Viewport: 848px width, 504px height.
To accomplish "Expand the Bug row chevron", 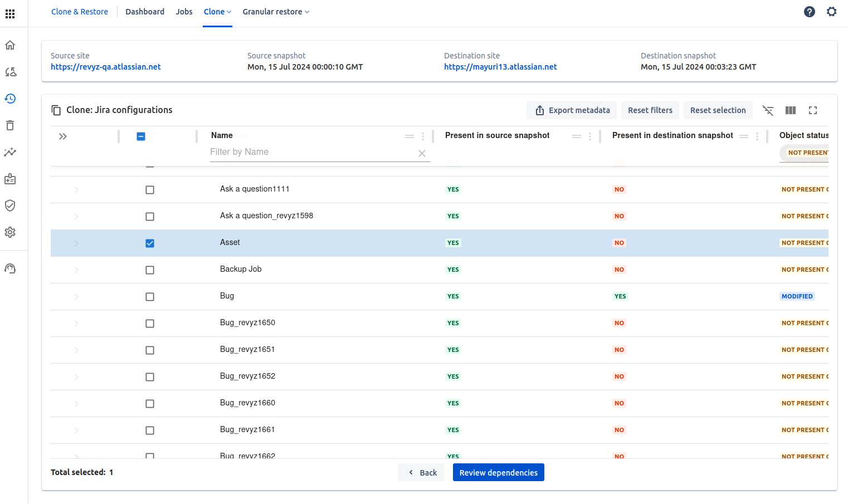I will [x=76, y=297].
